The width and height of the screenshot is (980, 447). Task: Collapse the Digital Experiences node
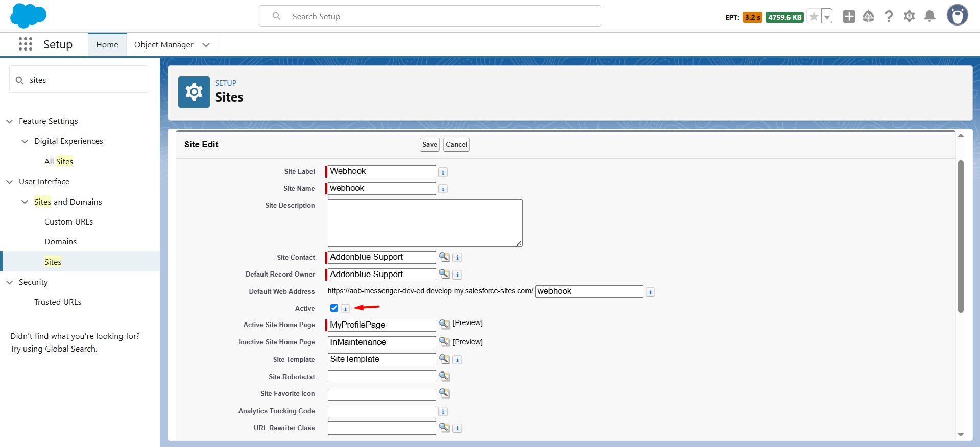(25, 141)
